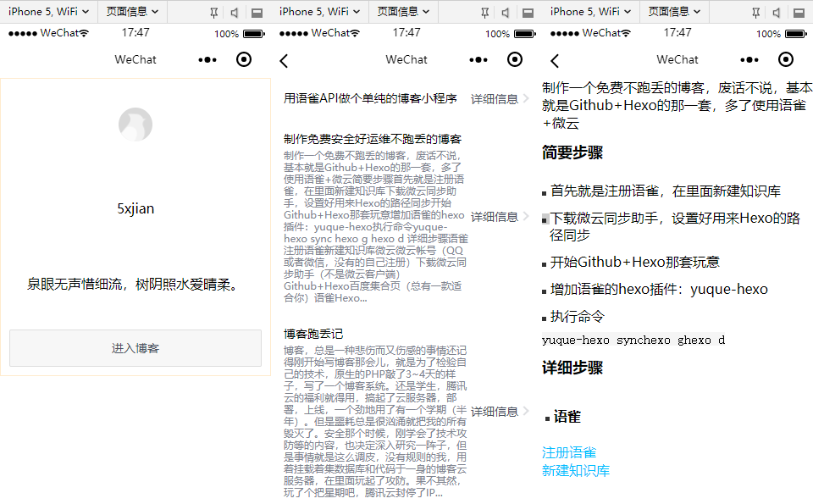Click the 新建知识库 link

click(x=576, y=470)
